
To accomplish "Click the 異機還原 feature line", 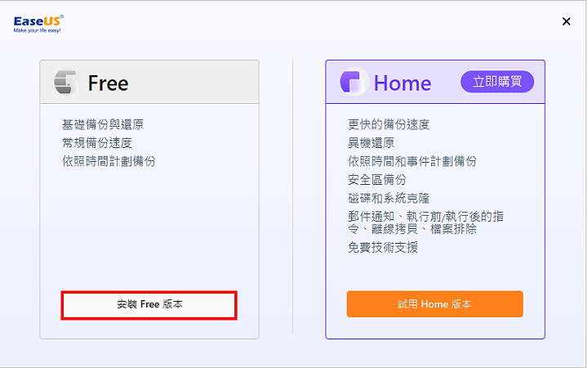I will (x=371, y=142).
